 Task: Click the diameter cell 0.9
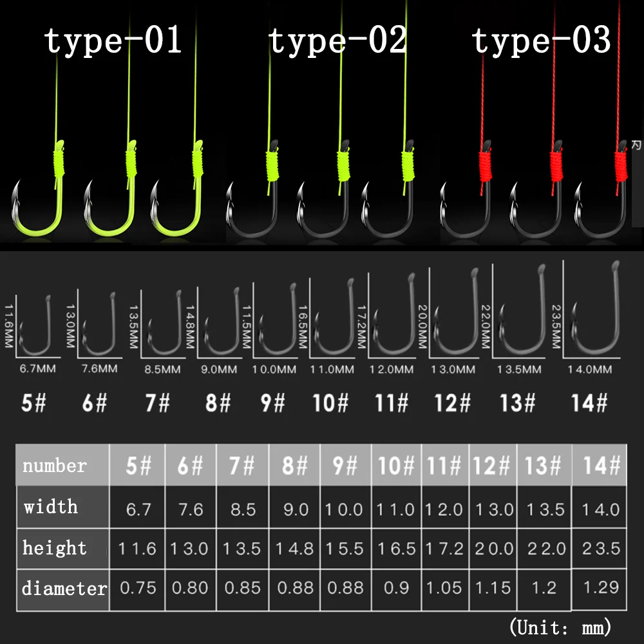pos(396,588)
